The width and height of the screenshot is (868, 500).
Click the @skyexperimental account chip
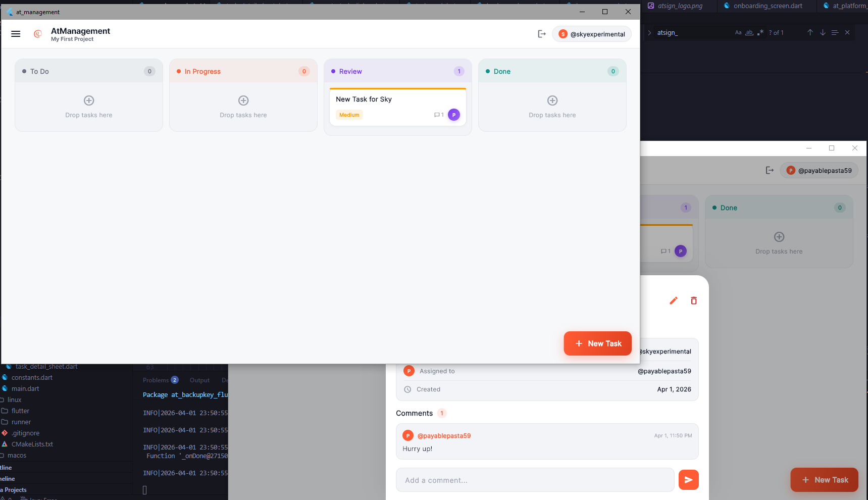[x=592, y=34]
